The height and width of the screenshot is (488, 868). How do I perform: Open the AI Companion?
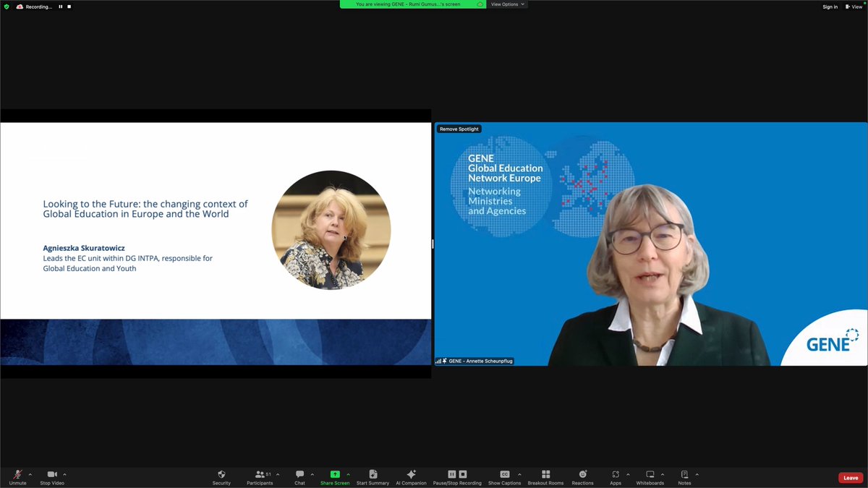point(411,477)
